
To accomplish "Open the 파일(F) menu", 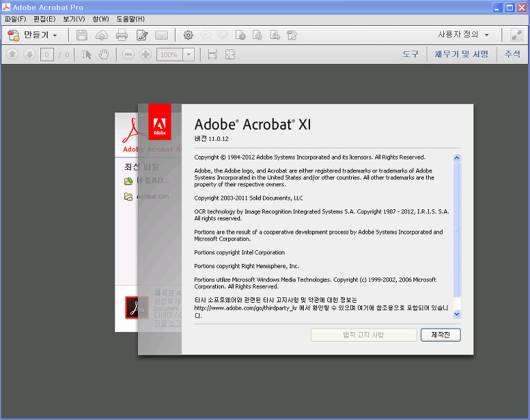I will 15,19.
